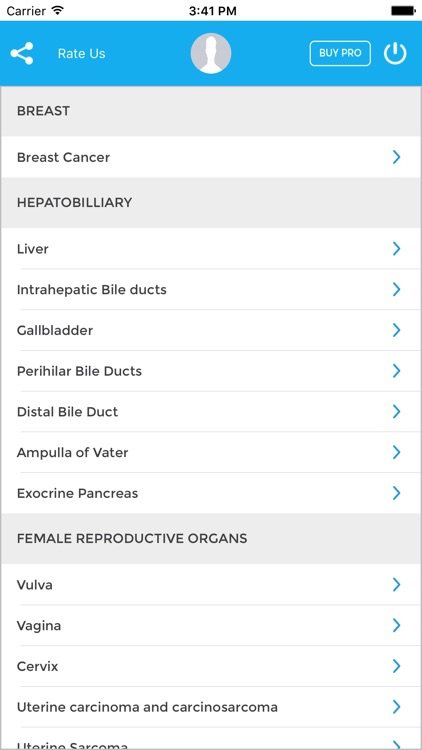The width and height of the screenshot is (422, 750).
Task: Click the battery icon in status bar
Action: click(x=403, y=11)
